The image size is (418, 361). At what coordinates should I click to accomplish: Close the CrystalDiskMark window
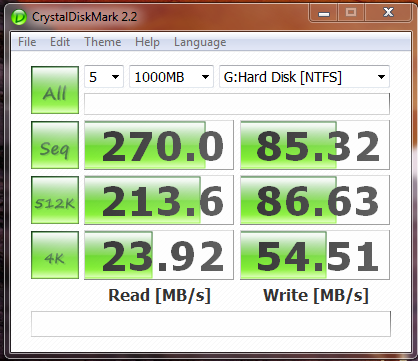click(388, 13)
